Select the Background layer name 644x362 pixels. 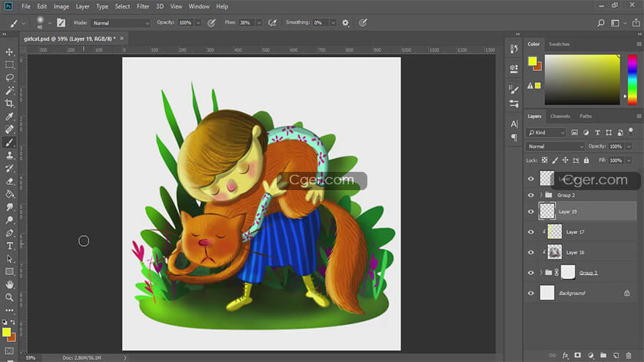(x=572, y=293)
